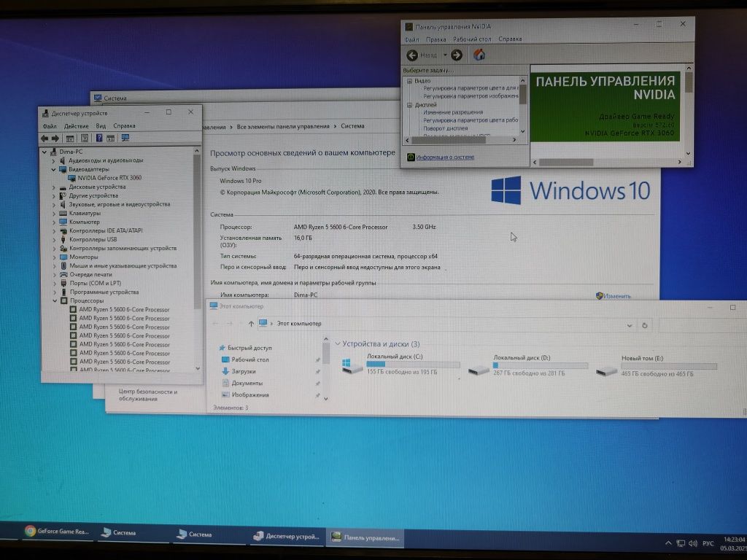Click Центр безопасности и обслуживания link
Viewport: 747px width, 560px height.
pyautogui.click(x=147, y=395)
